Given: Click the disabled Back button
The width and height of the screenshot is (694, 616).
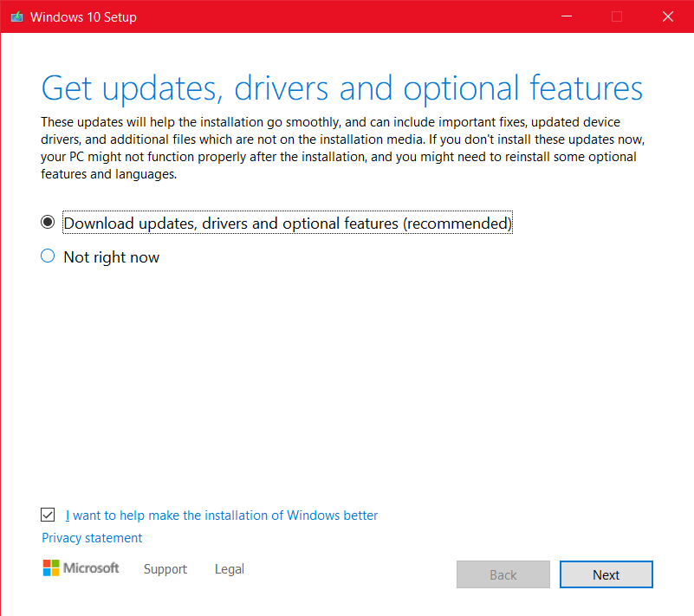Looking at the screenshot, I should [x=503, y=574].
